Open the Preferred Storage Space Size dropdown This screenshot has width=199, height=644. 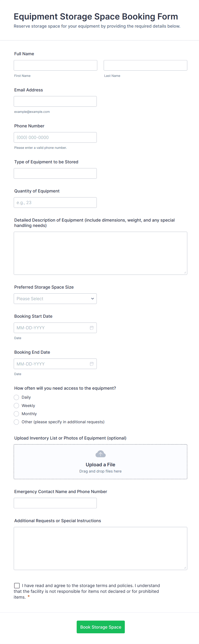55,299
